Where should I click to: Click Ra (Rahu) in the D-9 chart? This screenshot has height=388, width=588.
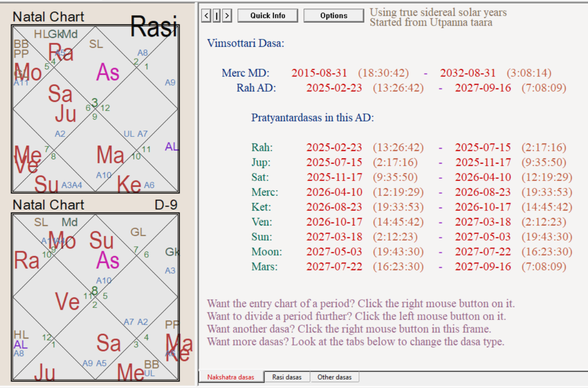click(26, 260)
